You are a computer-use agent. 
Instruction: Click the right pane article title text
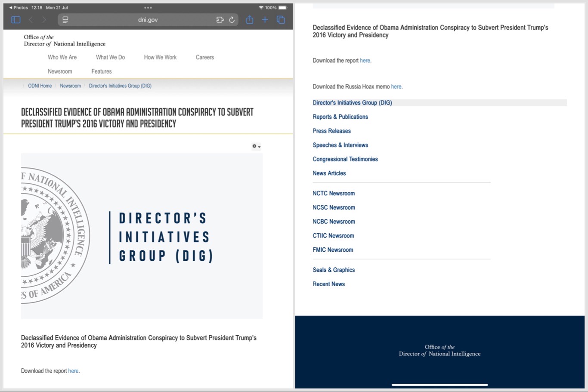click(x=430, y=31)
